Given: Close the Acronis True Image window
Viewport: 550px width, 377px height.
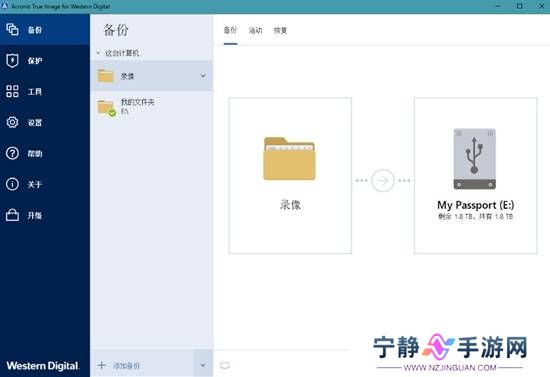Looking at the screenshot, I should point(541,6).
